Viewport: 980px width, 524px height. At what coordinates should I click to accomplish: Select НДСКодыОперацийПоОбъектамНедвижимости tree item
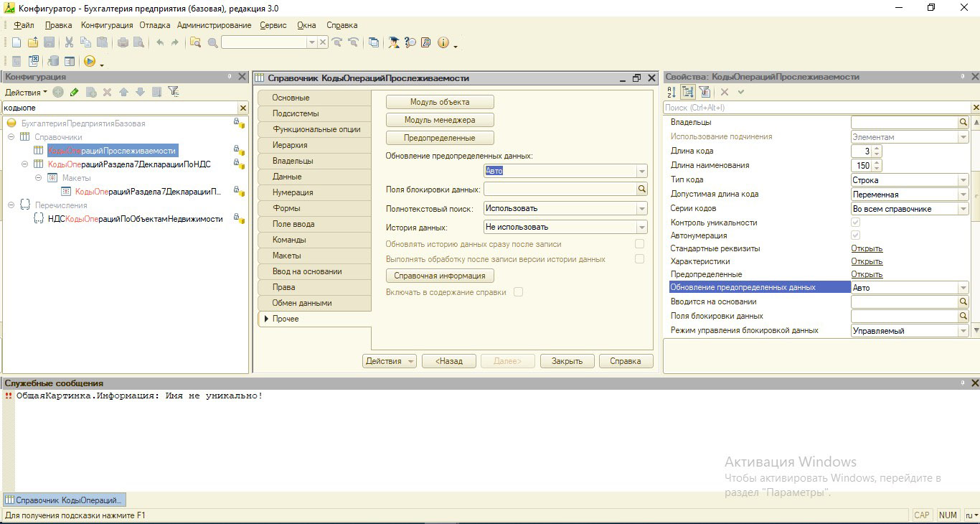[x=135, y=219]
